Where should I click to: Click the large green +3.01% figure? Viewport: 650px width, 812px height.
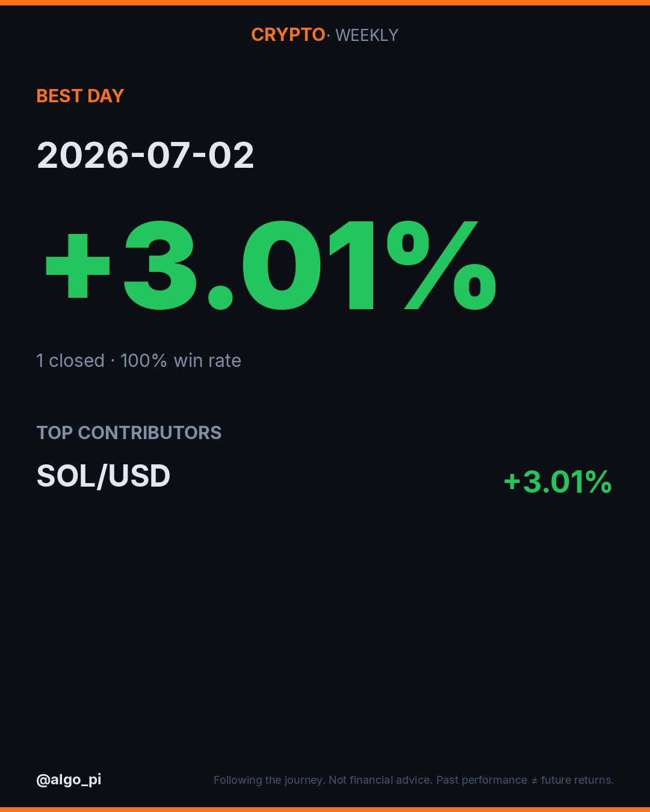tap(271, 265)
